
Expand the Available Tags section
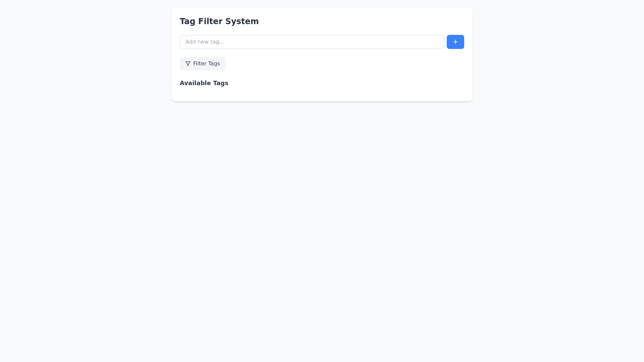coord(204,83)
